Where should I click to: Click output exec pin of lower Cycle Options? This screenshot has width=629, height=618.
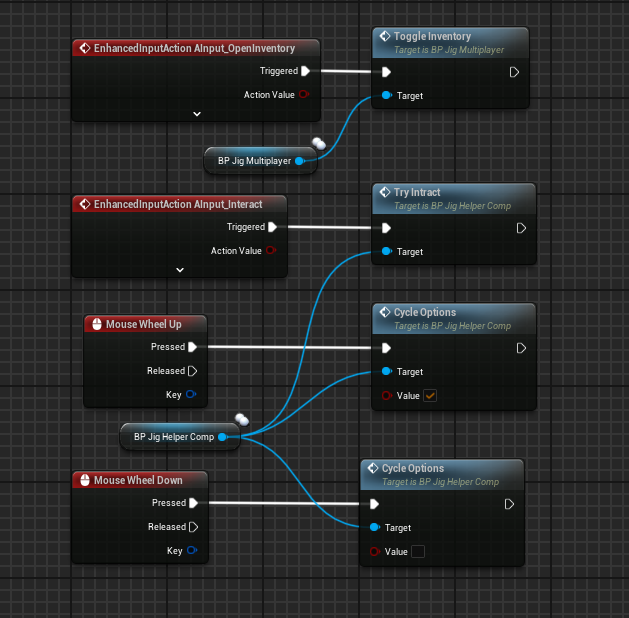tap(509, 504)
